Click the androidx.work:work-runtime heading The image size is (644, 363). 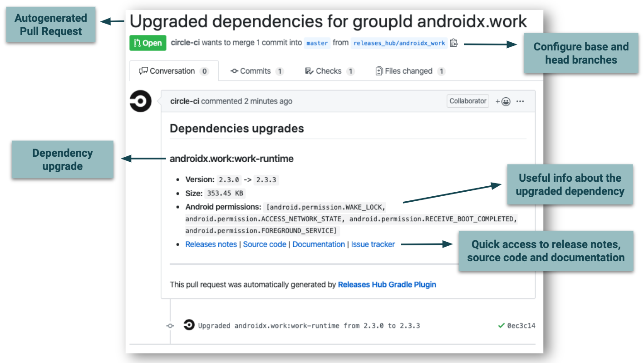pos(231,159)
